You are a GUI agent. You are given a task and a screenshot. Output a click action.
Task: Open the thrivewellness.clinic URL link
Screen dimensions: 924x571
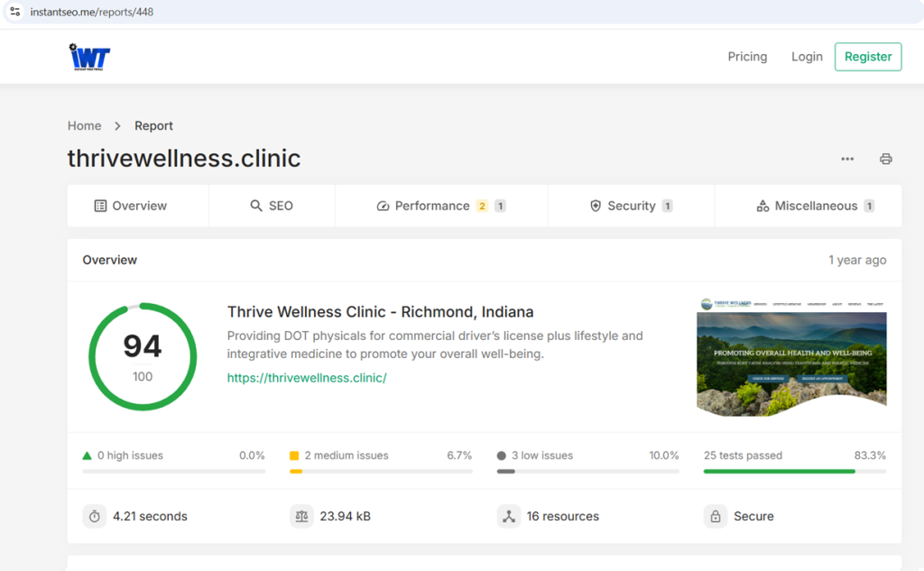307,378
